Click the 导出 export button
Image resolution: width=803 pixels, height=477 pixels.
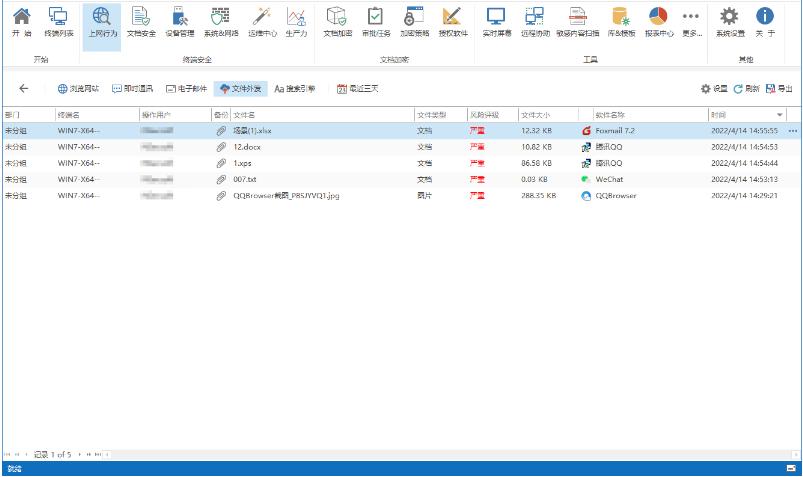[x=778, y=89]
